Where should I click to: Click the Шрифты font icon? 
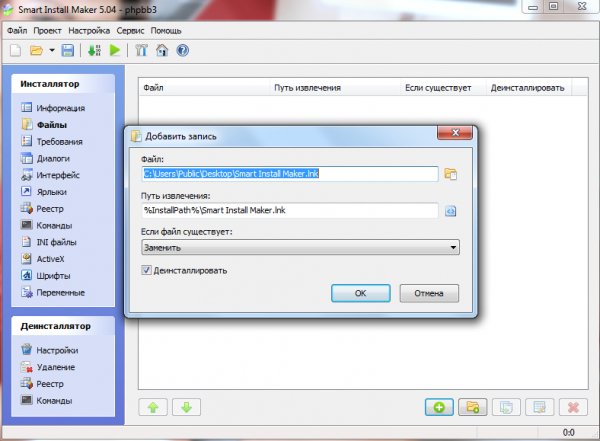(x=26, y=275)
